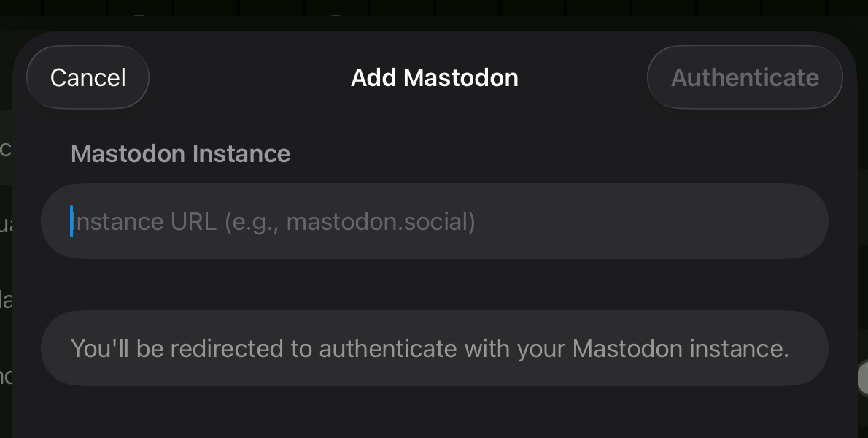Select the Instance URL placeholder text

point(274,221)
